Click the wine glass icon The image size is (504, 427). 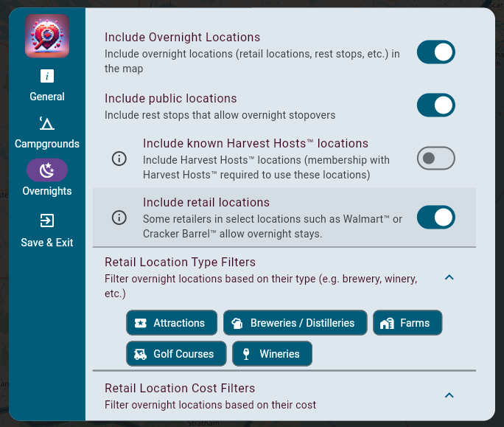tap(245, 354)
